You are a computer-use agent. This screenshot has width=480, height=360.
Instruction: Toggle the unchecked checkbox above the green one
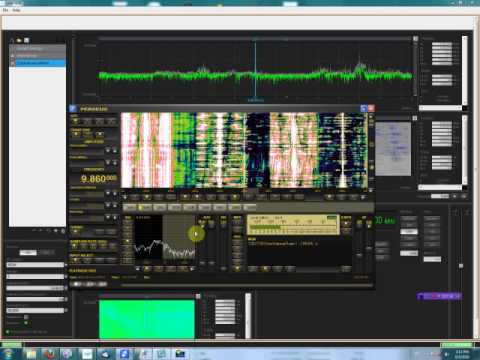(x=26, y=317)
